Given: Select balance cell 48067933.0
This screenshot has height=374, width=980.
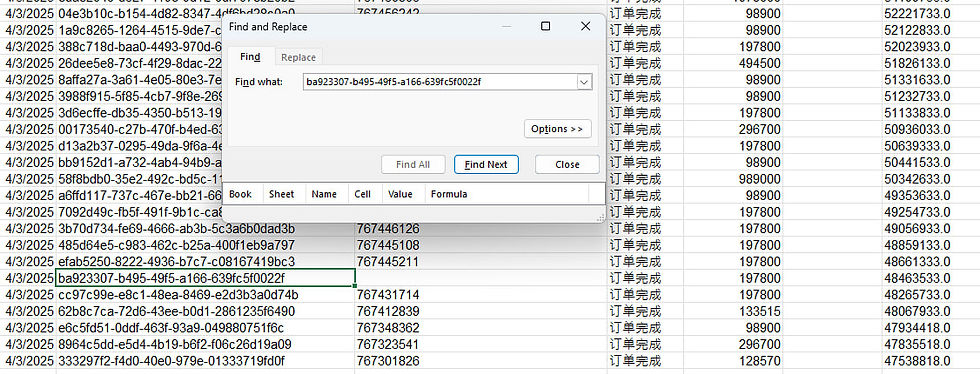Looking at the screenshot, I should [931, 311].
